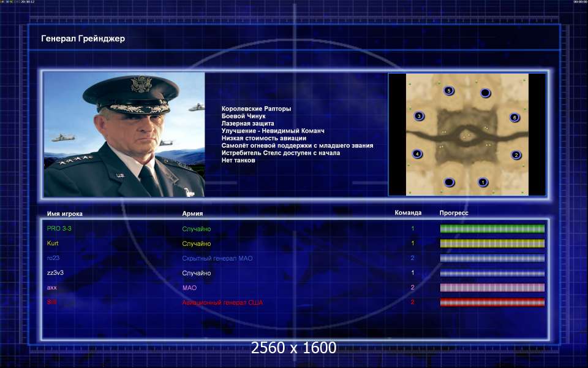Image resolution: width=588 pixels, height=368 pixels.
Task: Click the "Генерал Грейнджер" title header
Action: pyautogui.click(x=83, y=39)
